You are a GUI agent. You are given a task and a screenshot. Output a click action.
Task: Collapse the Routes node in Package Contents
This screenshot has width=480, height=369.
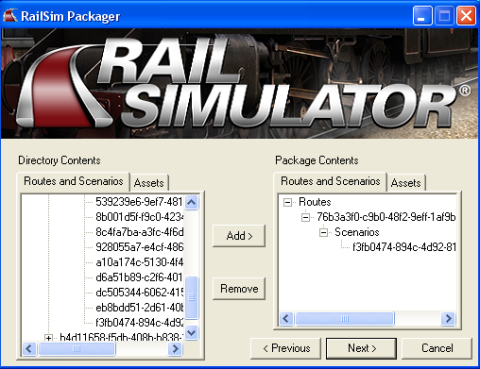coord(287,202)
